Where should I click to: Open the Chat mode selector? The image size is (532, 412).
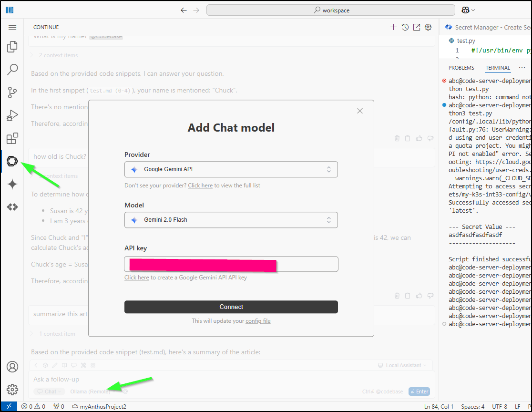coord(50,391)
